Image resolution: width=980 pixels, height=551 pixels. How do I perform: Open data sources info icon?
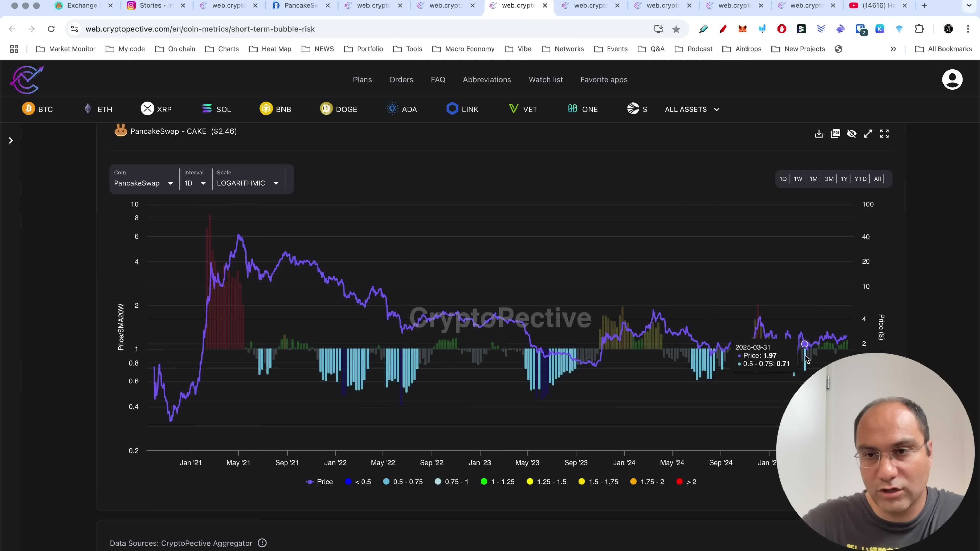pyautogui.click(x=262, y=543)
